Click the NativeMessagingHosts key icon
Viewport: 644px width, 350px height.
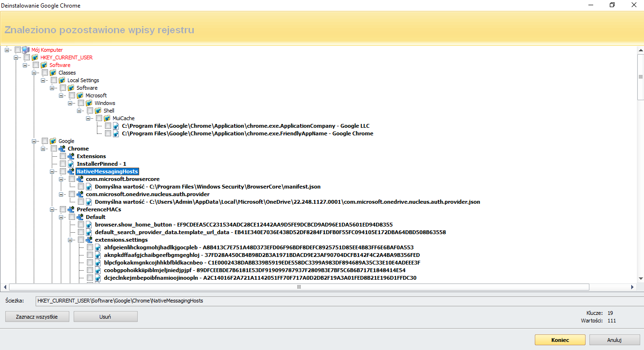click(71, 171)
